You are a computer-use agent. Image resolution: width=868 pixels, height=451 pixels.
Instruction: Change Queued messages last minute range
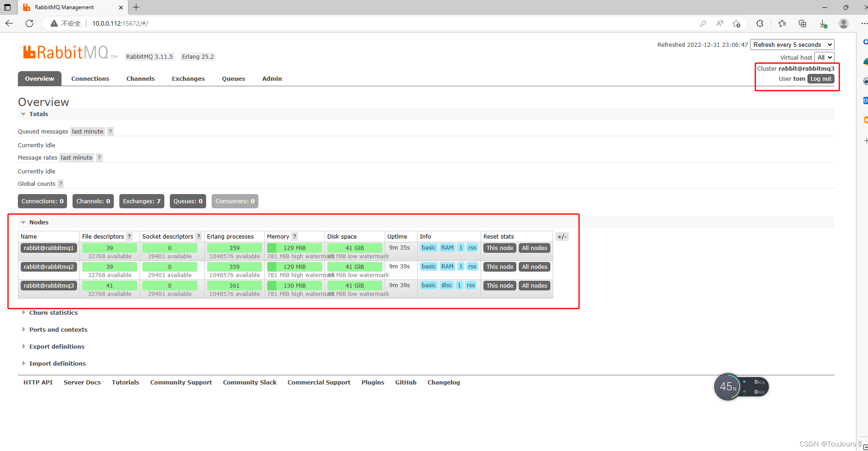pyautogui.click(x=88, y=131)
